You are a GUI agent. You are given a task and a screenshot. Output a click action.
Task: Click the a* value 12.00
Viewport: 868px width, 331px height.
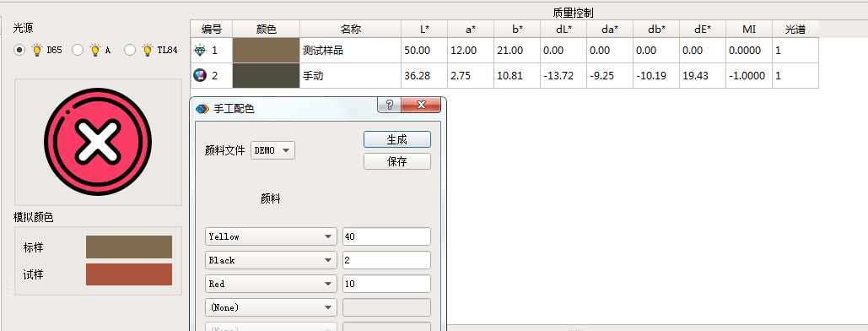[x=471, y=51]
